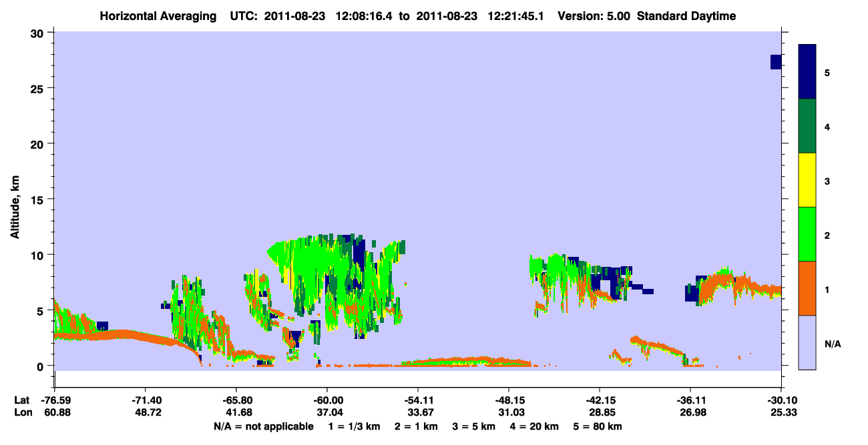The image size is (868, 445).
Task: Click the colorbar label 'N/A'
Action: [833, 344]
